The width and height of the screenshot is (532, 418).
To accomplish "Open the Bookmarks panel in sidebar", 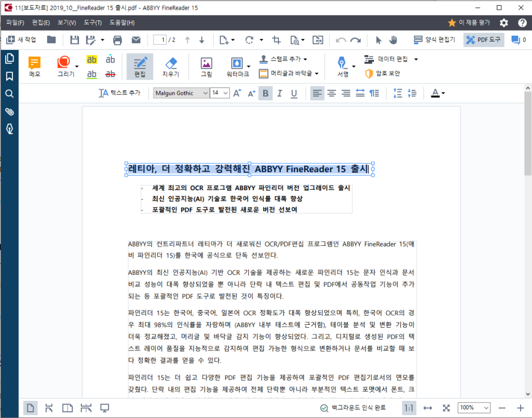I will click(10, 76).
